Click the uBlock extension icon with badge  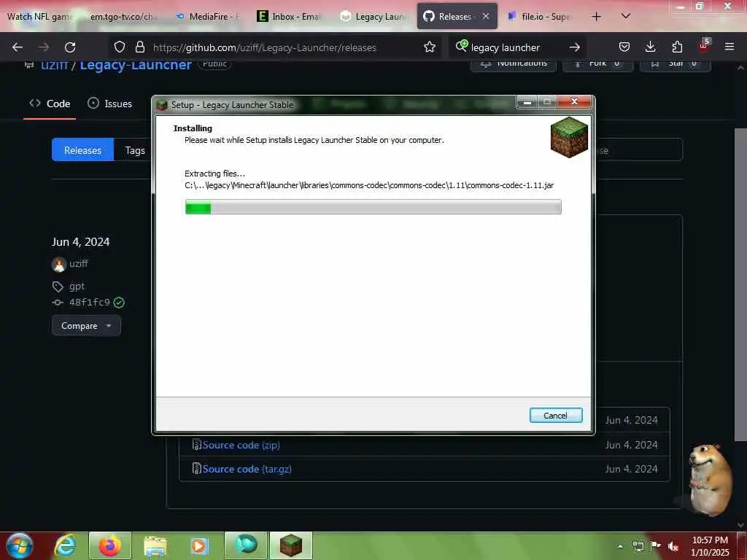(x=704, y=46)
